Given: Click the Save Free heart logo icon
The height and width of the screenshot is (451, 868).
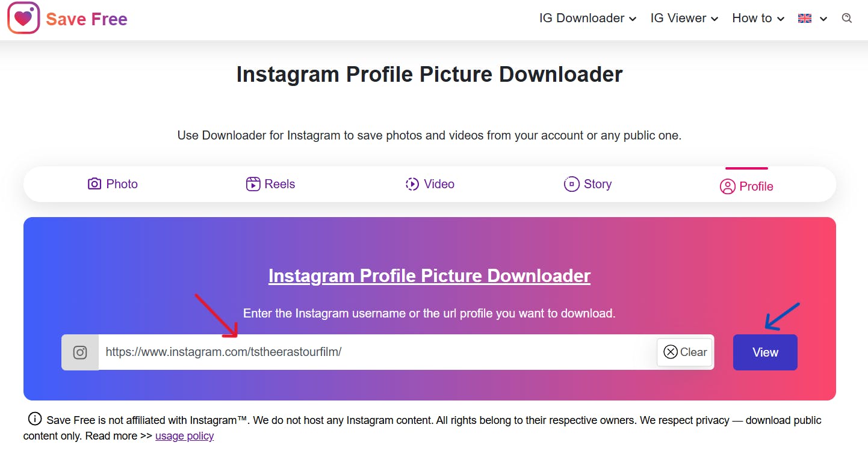Looking at the screenshot, I should coord(23,18).
